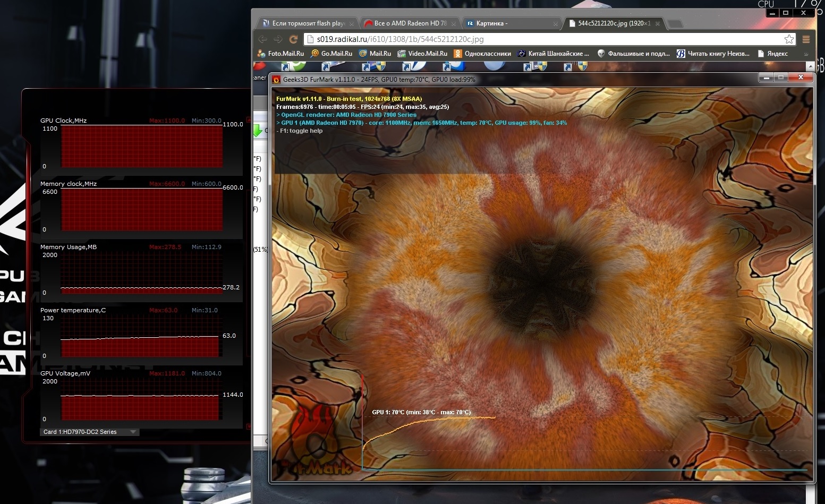Screen dimensions: 825x504
Task: Click the browser forward arrow
Action: 278,39
